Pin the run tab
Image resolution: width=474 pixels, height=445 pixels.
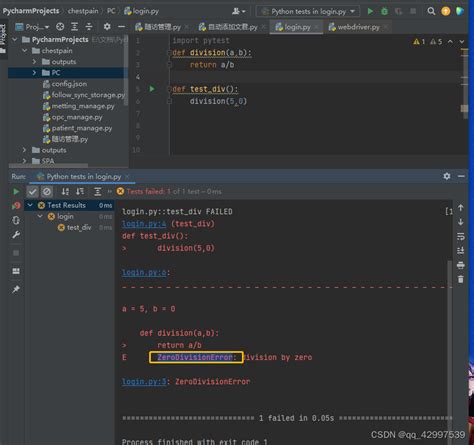click(16, 289)
